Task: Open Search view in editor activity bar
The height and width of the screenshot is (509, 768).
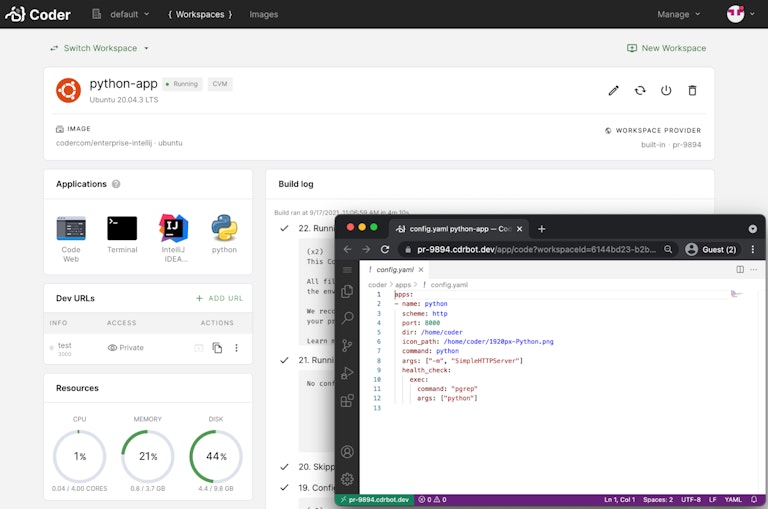Action: pos(347,318)
